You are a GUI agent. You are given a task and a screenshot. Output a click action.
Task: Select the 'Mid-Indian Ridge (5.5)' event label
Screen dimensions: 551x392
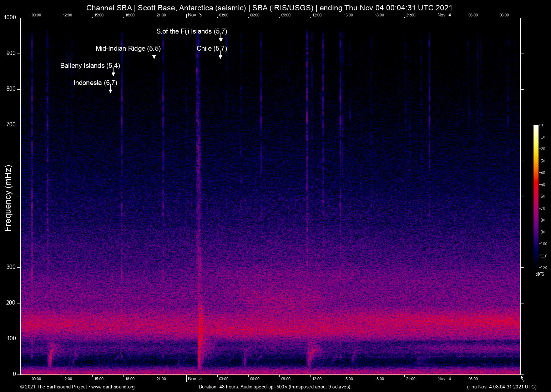128,49
